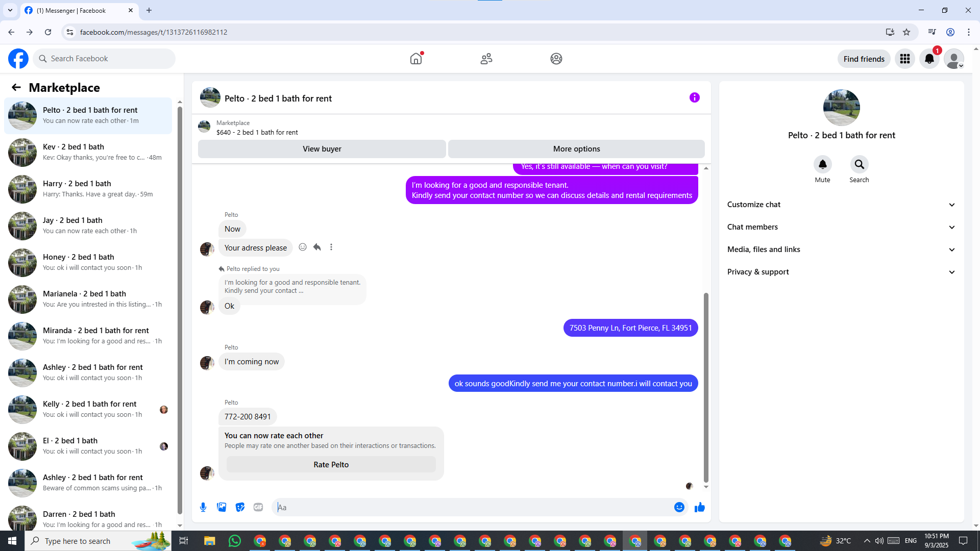Click the browser address bar URL
Image resolution: width=980 pixels, height=551 pixels.
154,32
